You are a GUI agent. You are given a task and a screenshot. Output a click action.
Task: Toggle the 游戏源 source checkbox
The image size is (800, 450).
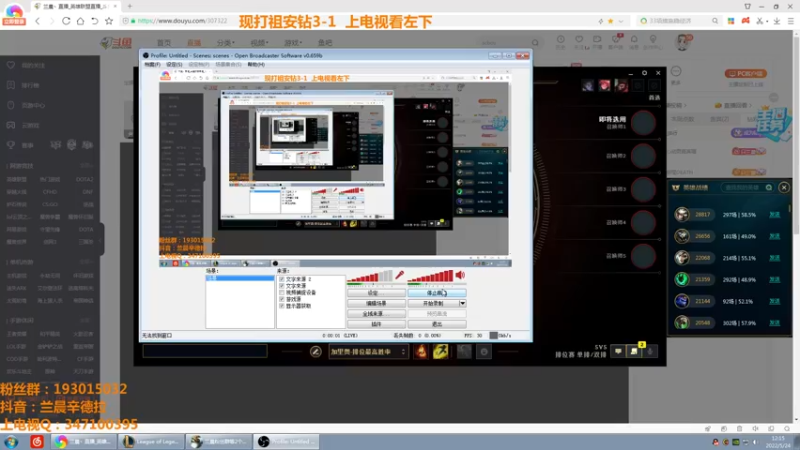[x=282, y=299]
